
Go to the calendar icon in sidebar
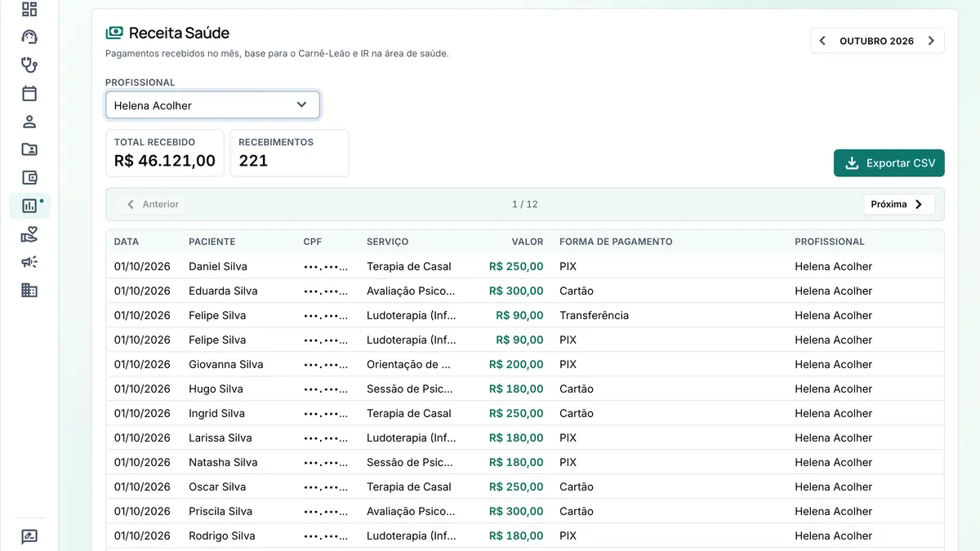pyautogui.click(x=29, y=93)
